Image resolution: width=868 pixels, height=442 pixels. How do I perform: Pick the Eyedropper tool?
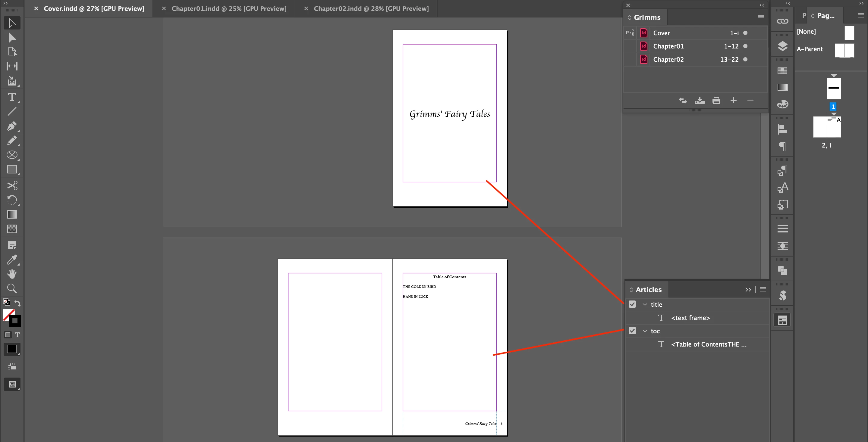[x=12, y=260]
